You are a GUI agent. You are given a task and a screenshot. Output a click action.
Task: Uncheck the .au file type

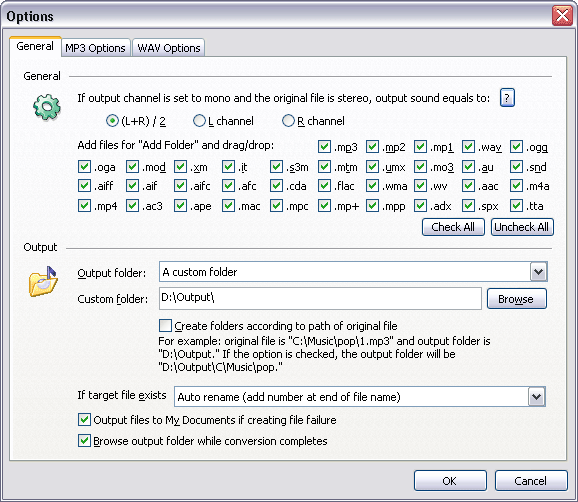pyautogui.click(x=468, y=167)
